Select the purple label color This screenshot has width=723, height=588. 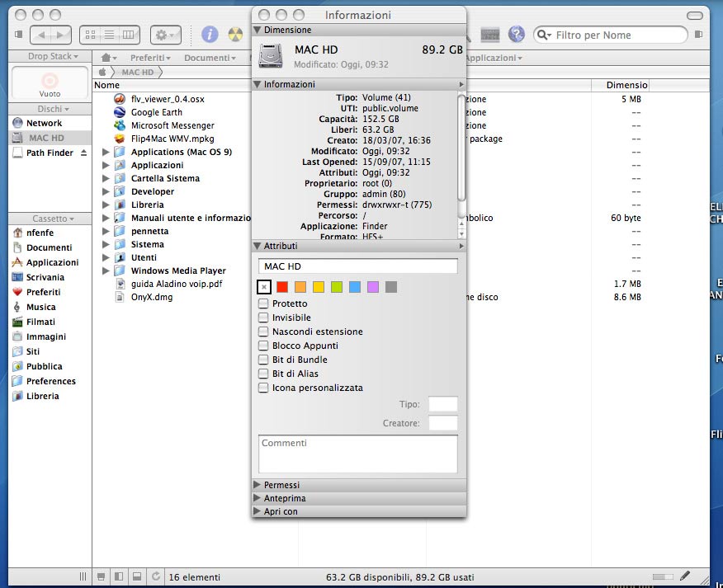373,287
